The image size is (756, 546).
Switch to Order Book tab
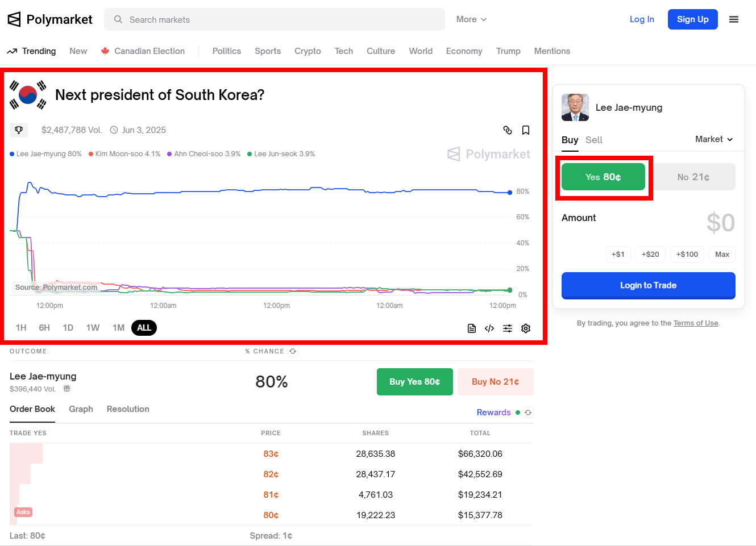(x=32, y=409)
